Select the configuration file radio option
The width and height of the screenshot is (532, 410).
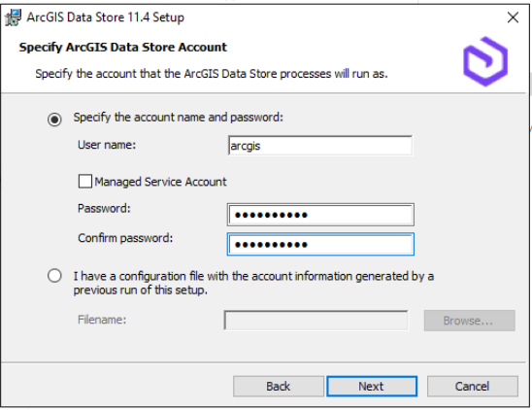coord(54,276)
